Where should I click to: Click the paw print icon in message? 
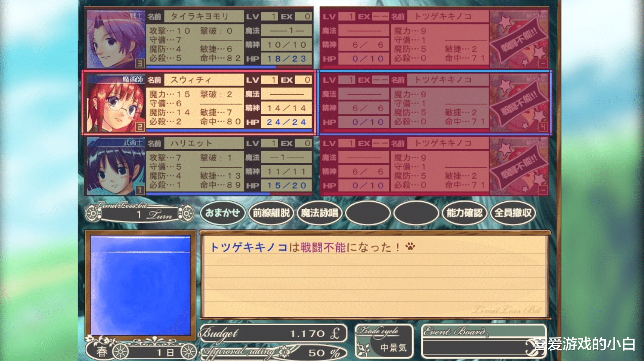pyautogui.click(x=410, y=247)
